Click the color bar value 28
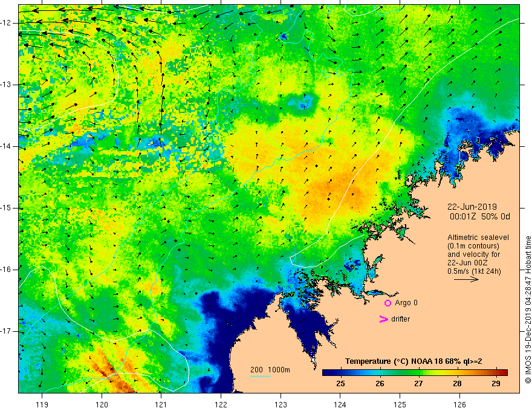 click(x=457, y=384)
